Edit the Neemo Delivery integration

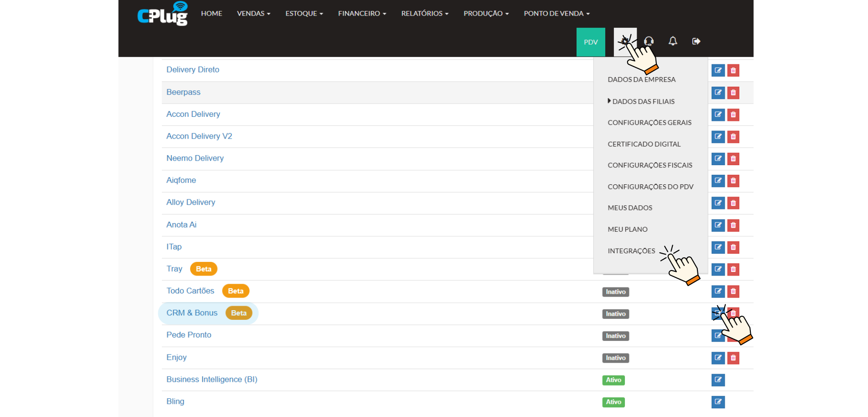coord(718,159)
